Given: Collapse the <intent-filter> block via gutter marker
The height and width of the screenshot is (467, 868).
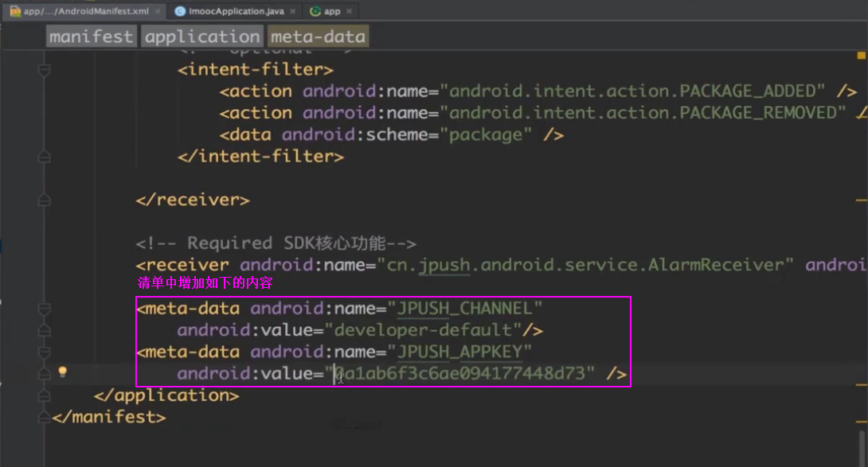Looking at the screenshot, I should click(x=45, y=70).
